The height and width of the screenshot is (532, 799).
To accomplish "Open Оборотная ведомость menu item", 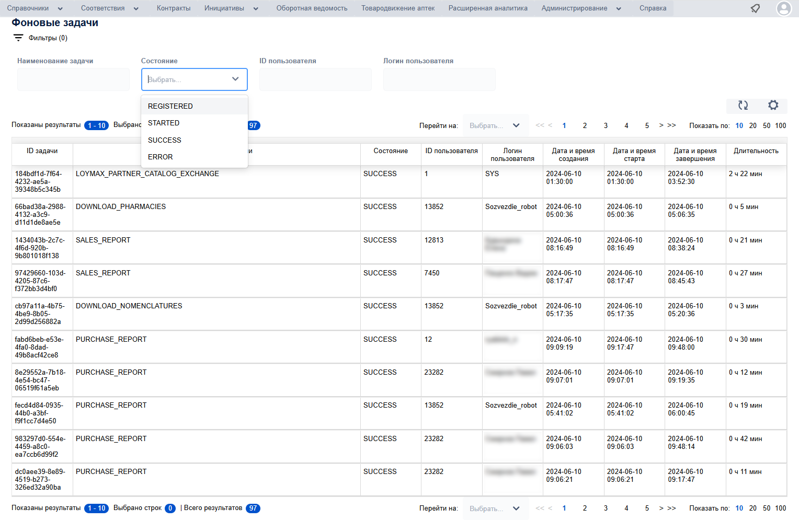I will click(x=312, y=8).
